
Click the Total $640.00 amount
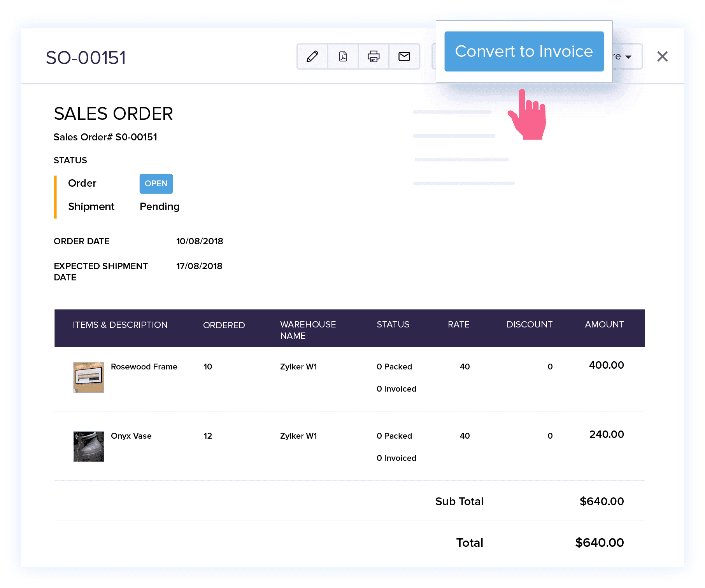pos(599,542)
